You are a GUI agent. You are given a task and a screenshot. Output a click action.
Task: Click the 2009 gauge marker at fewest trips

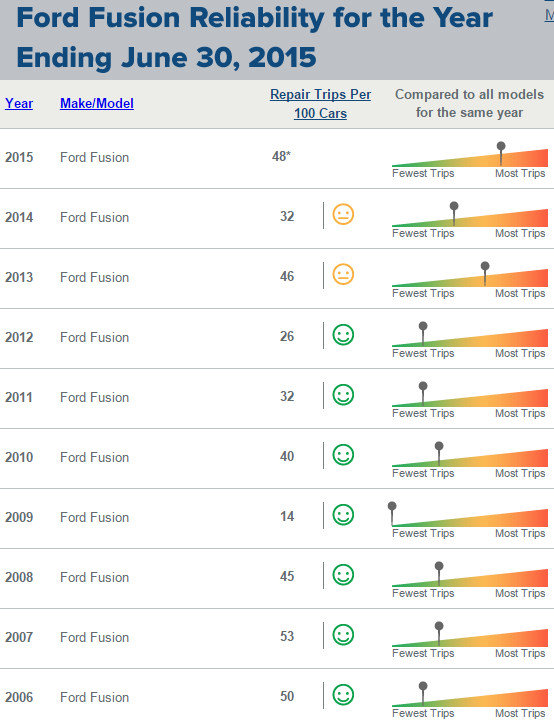pyautogui.click(x=392, y=513)
